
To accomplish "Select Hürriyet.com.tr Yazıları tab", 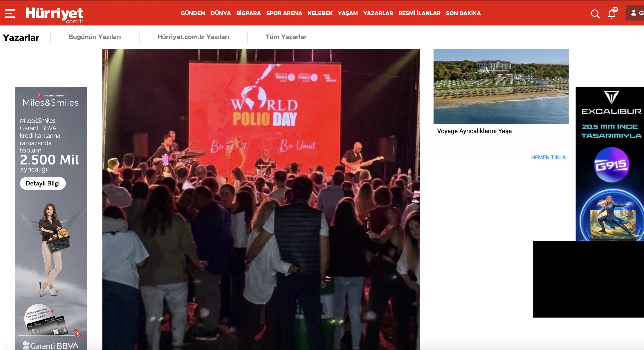I will [193, 37].
